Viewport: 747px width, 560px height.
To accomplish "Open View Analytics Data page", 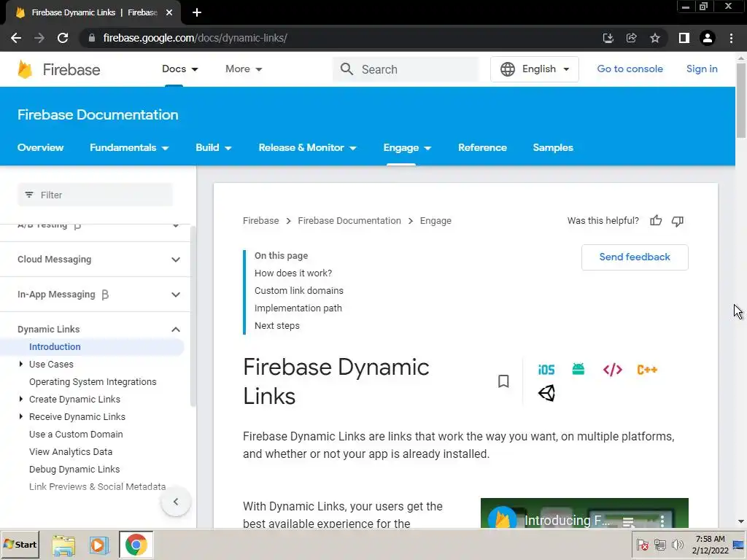I will [x=71, y=452].
